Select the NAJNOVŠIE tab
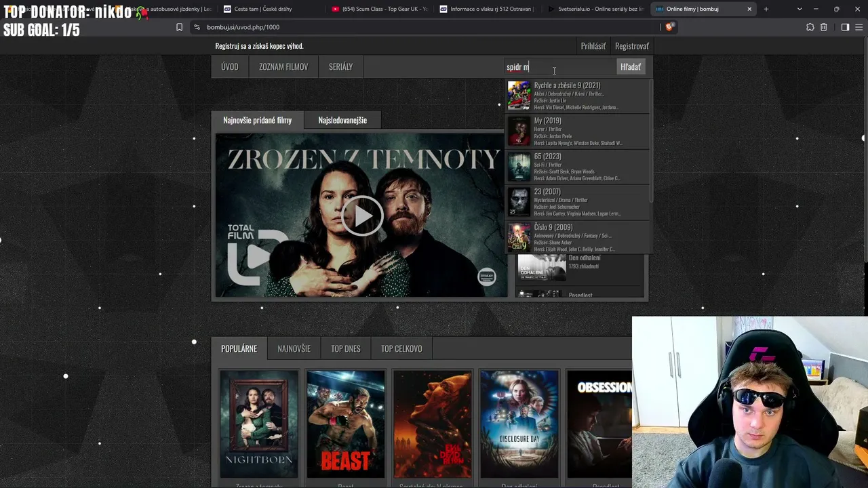This screenshot has width=868, height=488. tap(294, 348)
